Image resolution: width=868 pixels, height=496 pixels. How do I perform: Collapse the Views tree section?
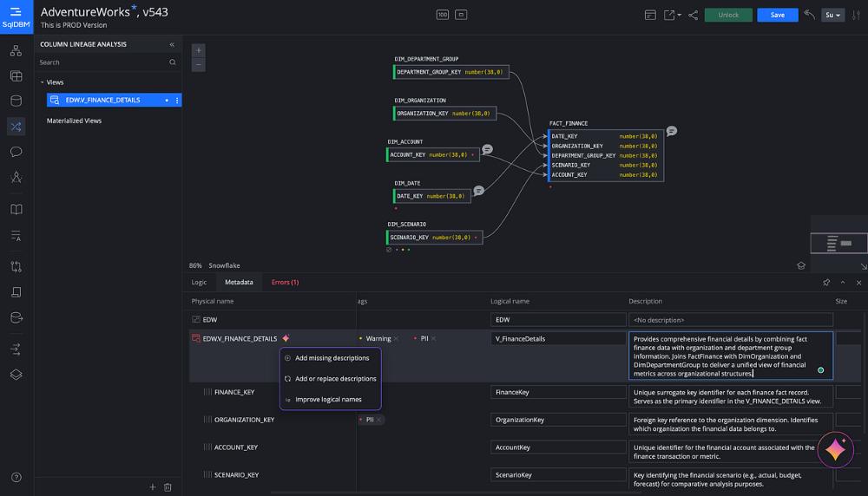pos(42,82)
